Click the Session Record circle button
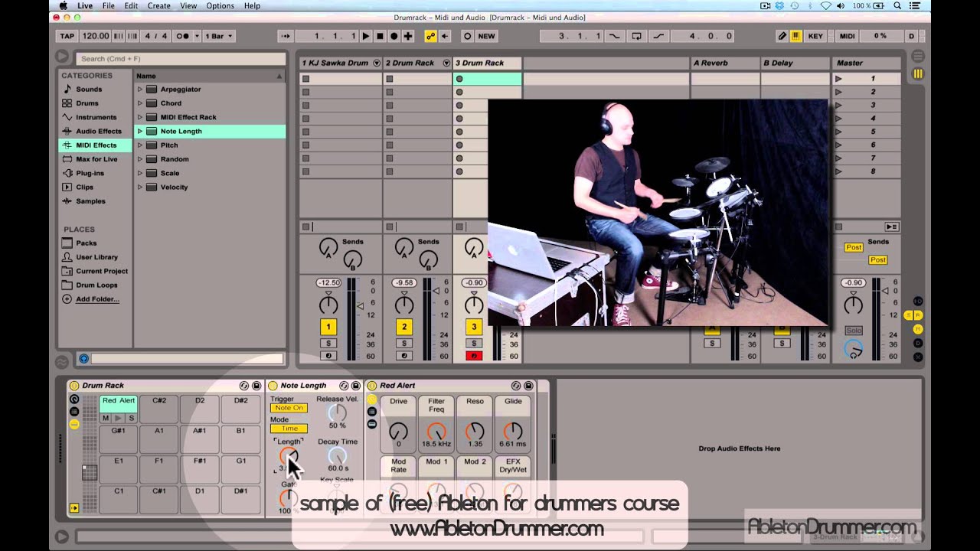This screenshot has width=980, height=551. click(x=467, y=36)
